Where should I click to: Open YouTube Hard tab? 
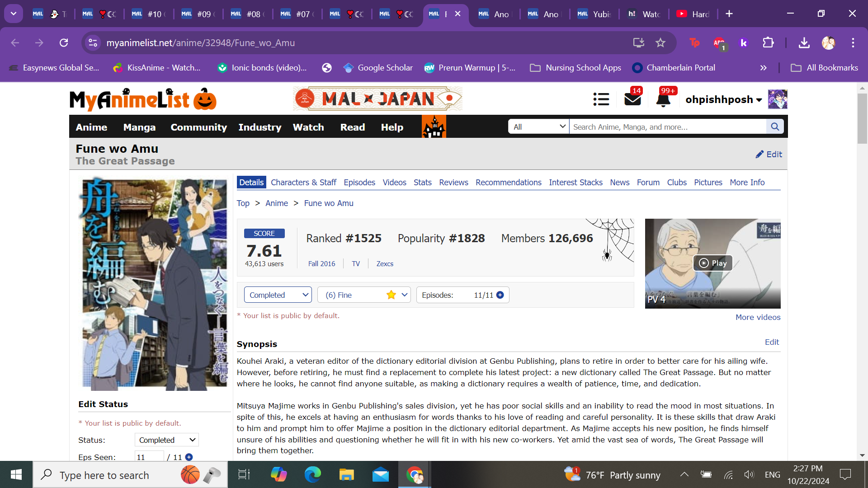click(693, 14)
